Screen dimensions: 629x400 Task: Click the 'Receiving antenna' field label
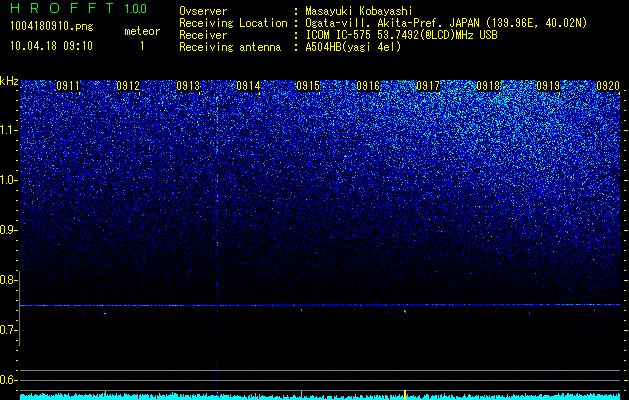pos(230,47)
